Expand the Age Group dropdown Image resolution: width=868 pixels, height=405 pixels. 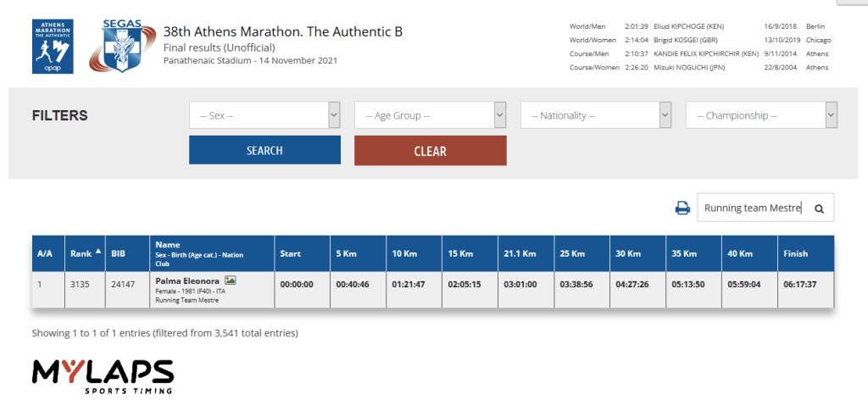pos(430,115)
